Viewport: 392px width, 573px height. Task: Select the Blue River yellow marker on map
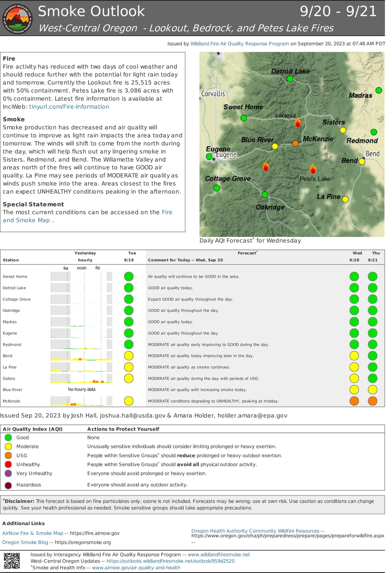(x=275, y=147)
